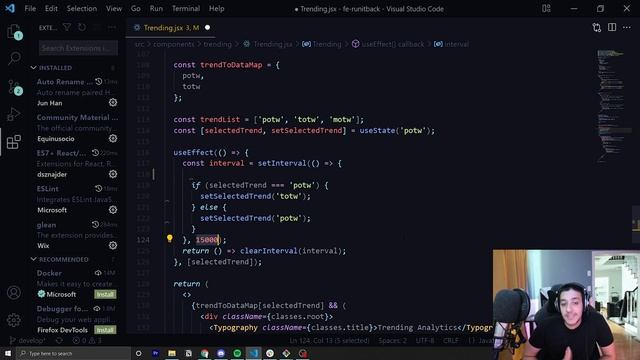Click the VS Code logo icon
Screen dimensions: 640x360
(10, 8)
